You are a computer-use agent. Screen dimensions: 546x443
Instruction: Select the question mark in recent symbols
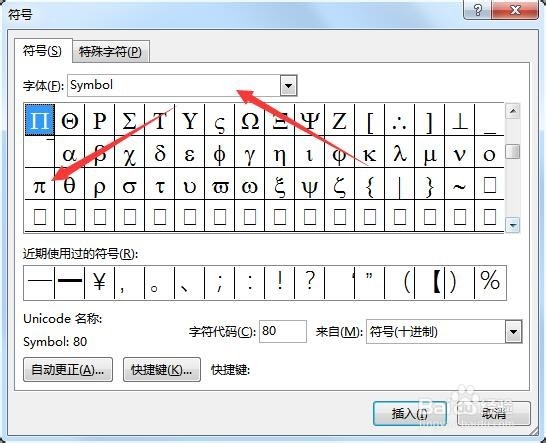(310, 282)
